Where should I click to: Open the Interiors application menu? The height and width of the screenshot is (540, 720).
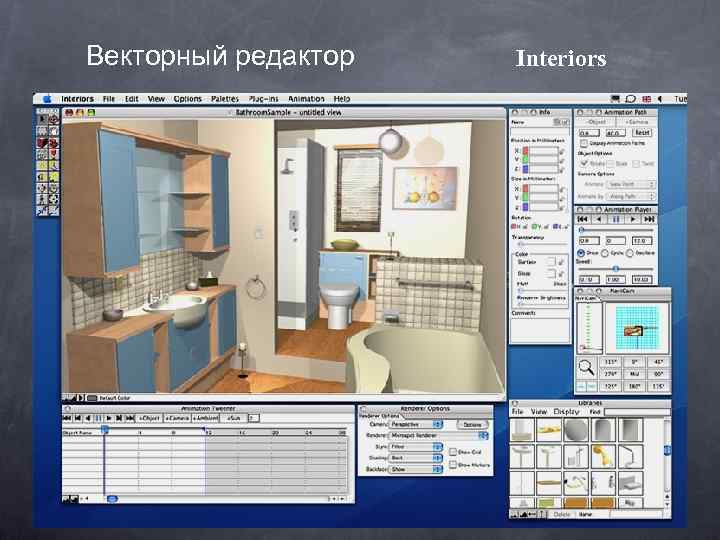tap(77, 99)
